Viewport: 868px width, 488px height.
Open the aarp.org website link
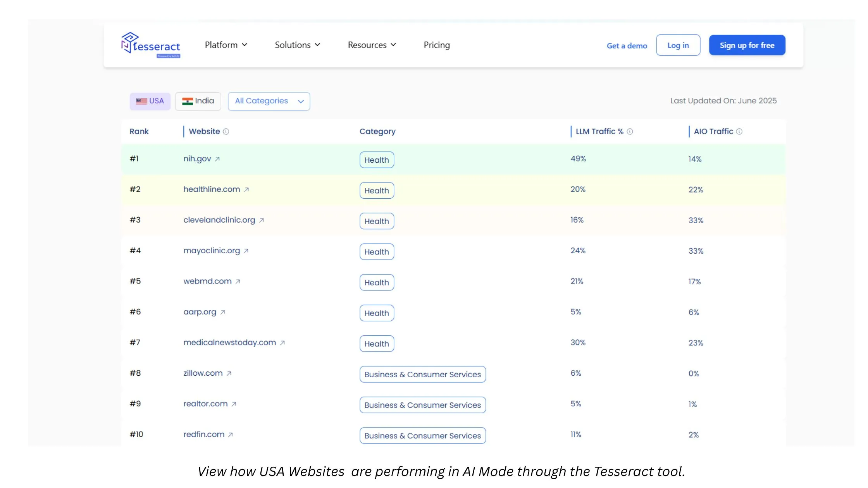pyautogui.click(x=200, y=312)
